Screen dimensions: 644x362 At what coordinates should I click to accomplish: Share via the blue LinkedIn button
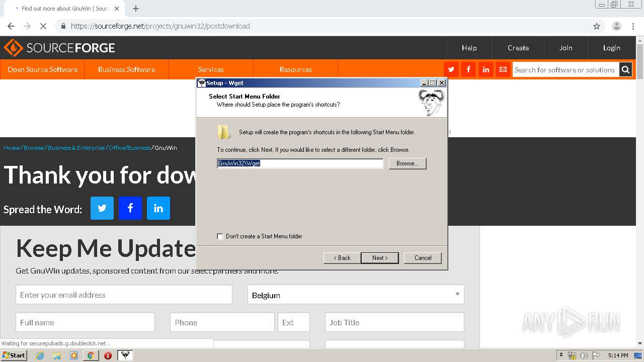[158, 208]
